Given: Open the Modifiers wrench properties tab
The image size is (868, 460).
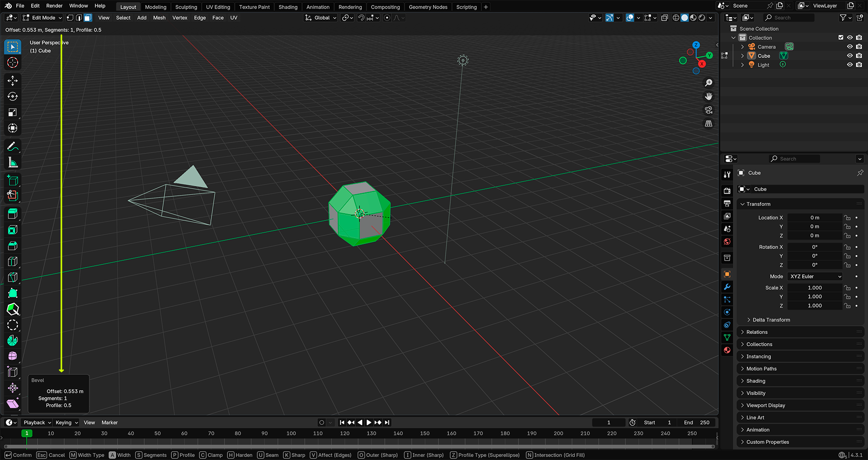Looking at the screenshot, I should click(727, 287).
